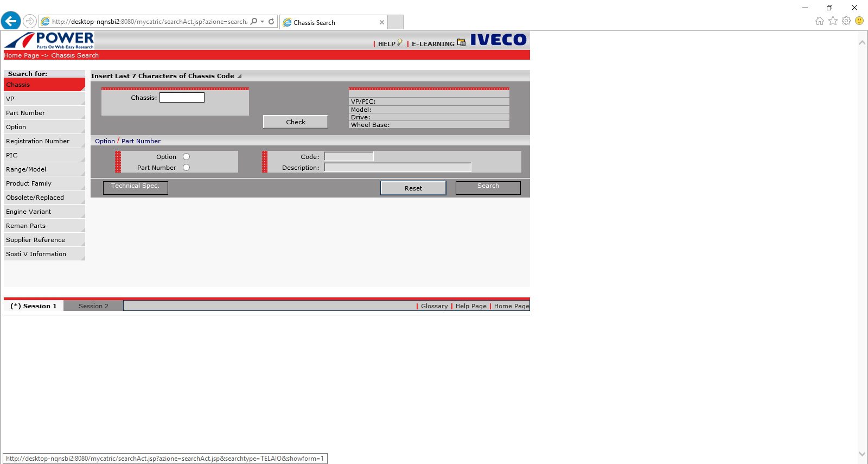Click the browser forward arrow

tap(30, 22)
